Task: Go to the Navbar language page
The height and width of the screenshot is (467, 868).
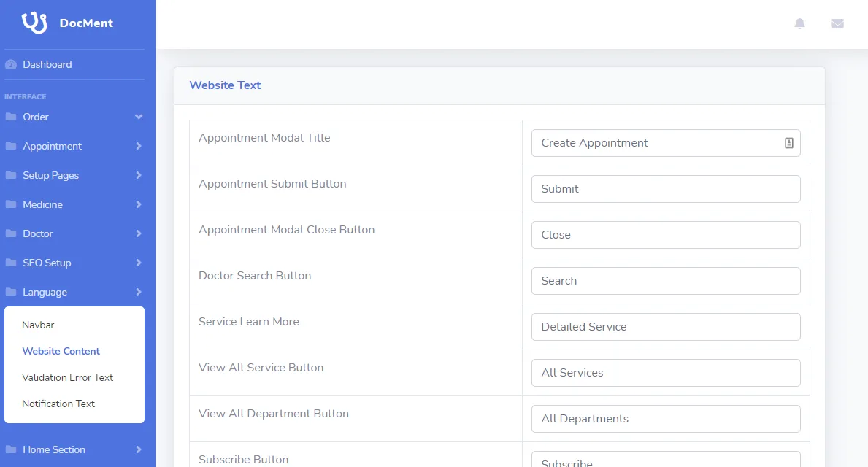Action: click(38, 325)
